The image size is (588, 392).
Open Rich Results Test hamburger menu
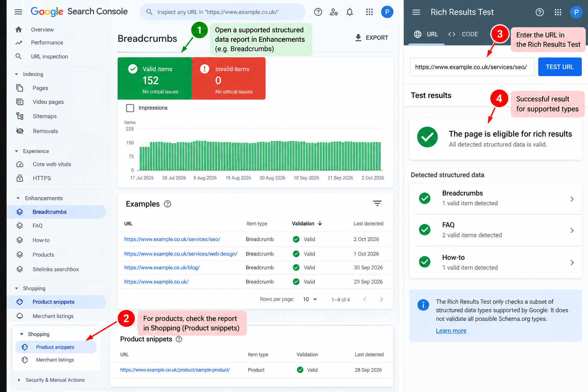(416, 12)
